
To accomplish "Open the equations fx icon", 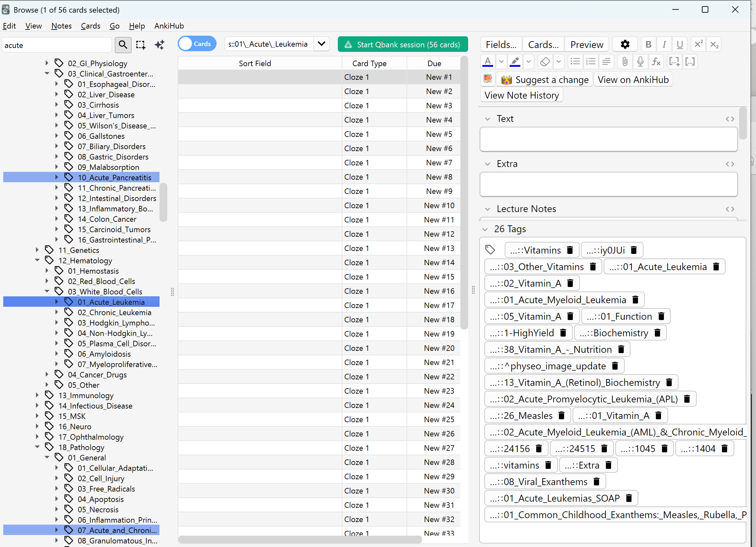I will [656, 62].
